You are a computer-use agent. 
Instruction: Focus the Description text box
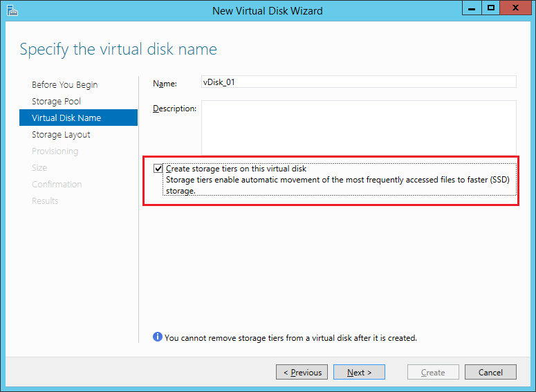click(358, 127)
